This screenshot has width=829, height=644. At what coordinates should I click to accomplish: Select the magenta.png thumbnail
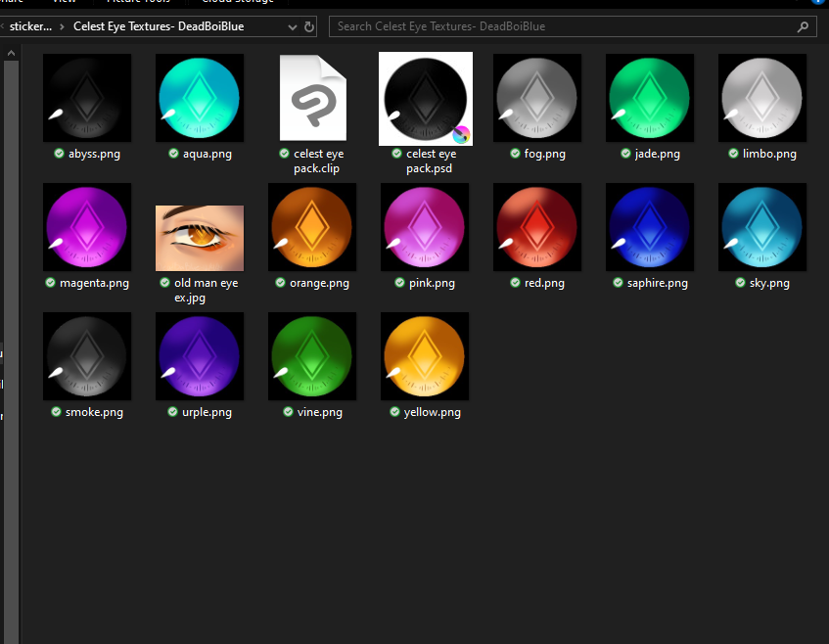[87, 227]
